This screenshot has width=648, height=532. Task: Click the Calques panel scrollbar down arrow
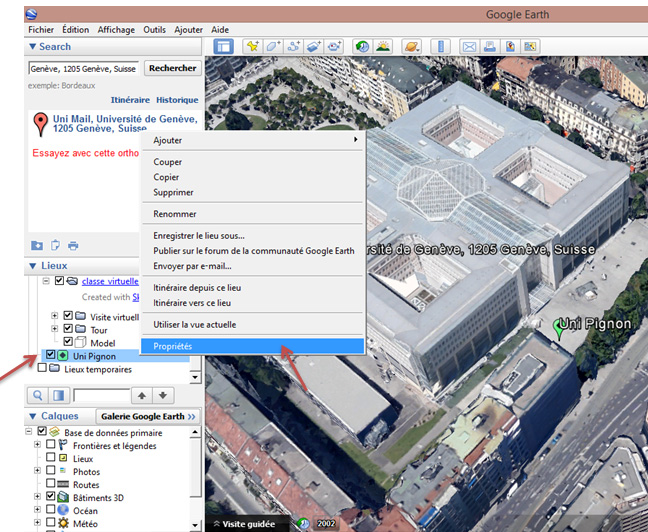point(195,526)
